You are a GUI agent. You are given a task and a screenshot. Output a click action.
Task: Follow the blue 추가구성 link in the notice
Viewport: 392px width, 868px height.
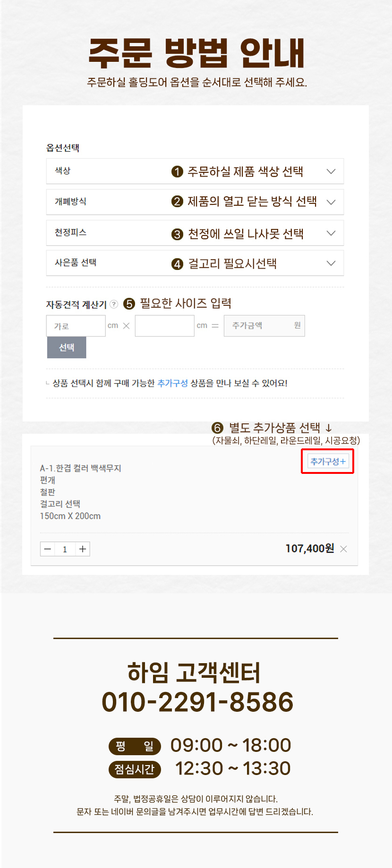(172, 383)
